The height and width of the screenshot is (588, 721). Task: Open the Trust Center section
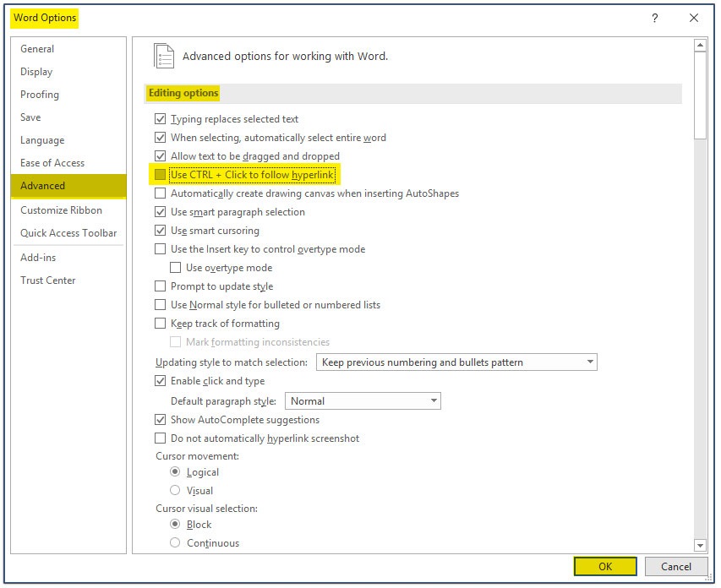pos(48,280)
